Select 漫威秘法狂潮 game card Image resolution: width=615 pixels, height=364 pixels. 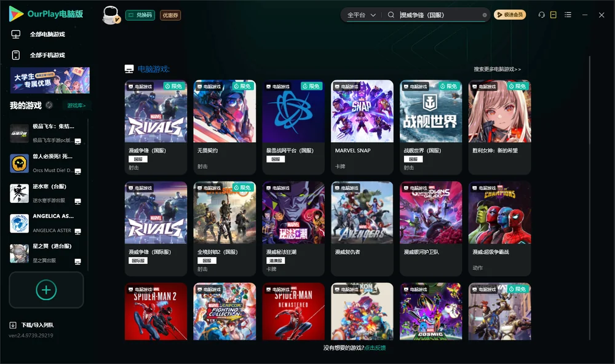(x=293, y=229)
